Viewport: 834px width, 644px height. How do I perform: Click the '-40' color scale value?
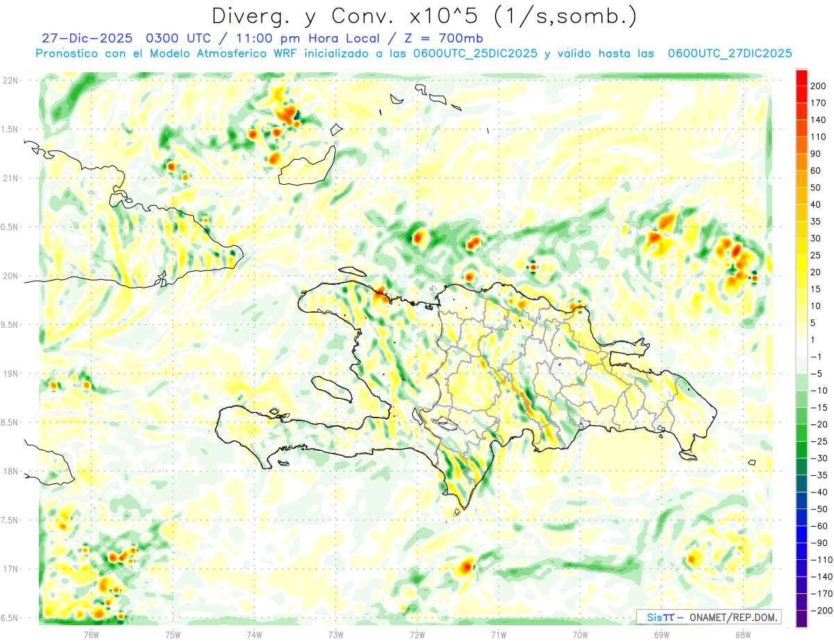tap(819, 493)
